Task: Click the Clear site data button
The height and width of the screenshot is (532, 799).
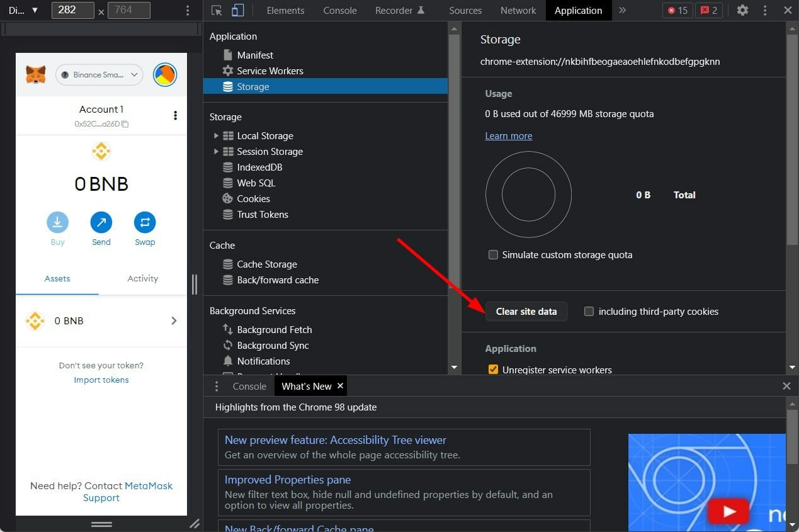Action: [526, 311]
